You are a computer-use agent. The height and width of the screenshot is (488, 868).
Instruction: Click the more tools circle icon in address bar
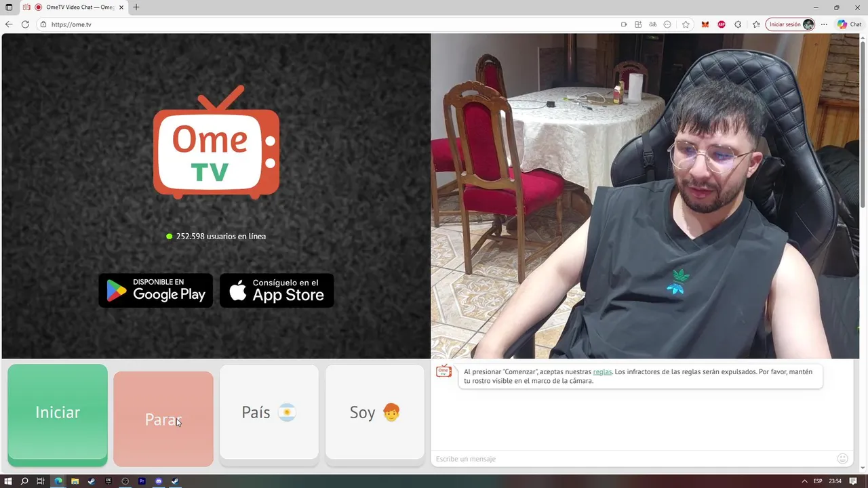667,24
